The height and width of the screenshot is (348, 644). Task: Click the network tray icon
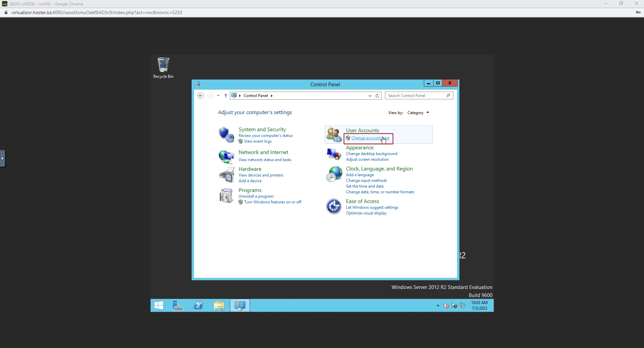point(462,305)
